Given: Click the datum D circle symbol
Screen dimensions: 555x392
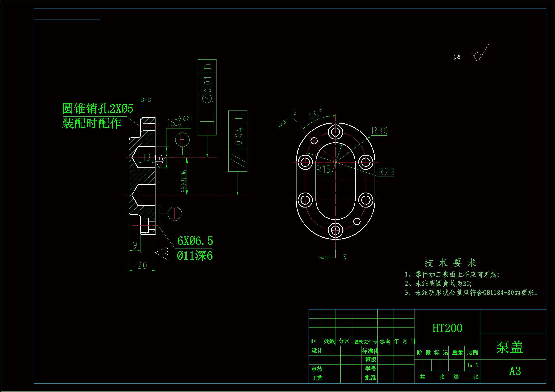Looking at the screenshot, I should (x=175, y=214).
